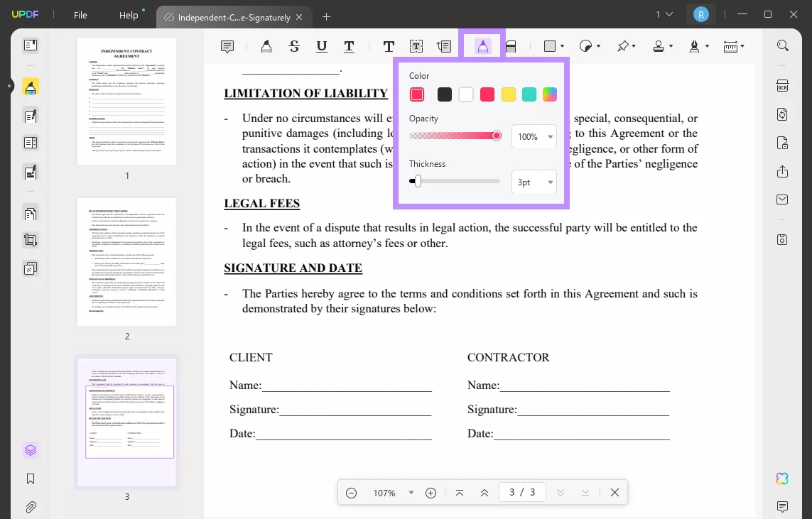Close the Independent-C...e-Signaturely tab

pos(299,17)
